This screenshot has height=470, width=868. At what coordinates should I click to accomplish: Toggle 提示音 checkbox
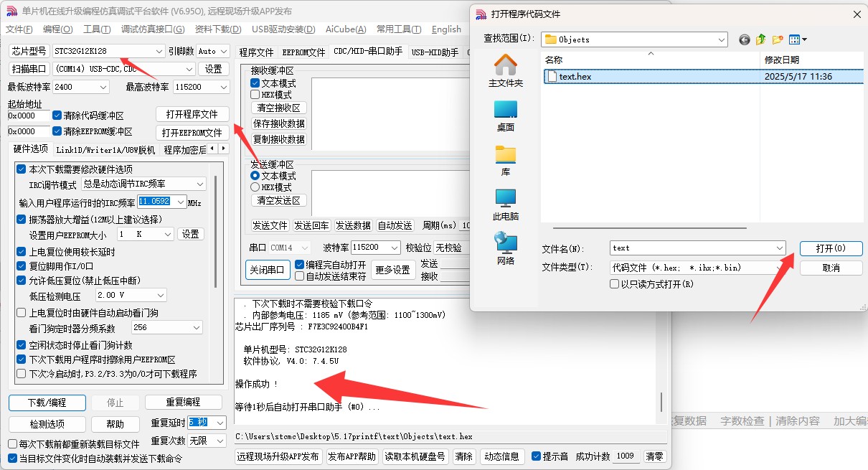pyautogui.click(x=536, y=456)
